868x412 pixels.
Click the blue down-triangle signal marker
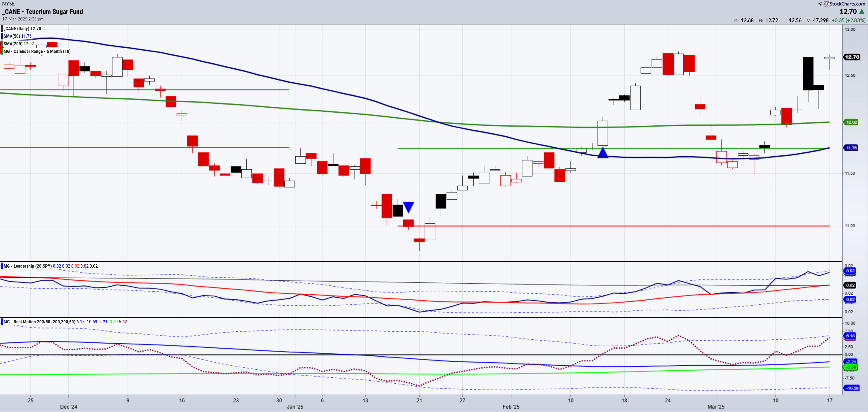click(408, 207)
